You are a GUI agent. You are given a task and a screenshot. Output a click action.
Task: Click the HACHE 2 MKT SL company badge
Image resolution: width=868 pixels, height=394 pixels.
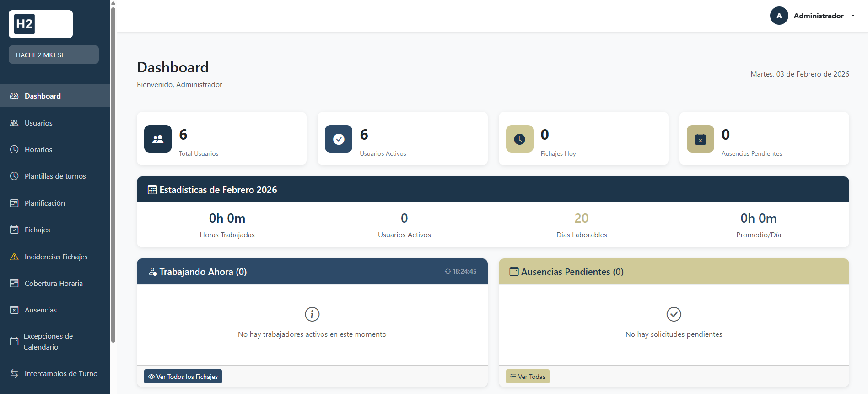pyautogui.click(x=54, y=55)
